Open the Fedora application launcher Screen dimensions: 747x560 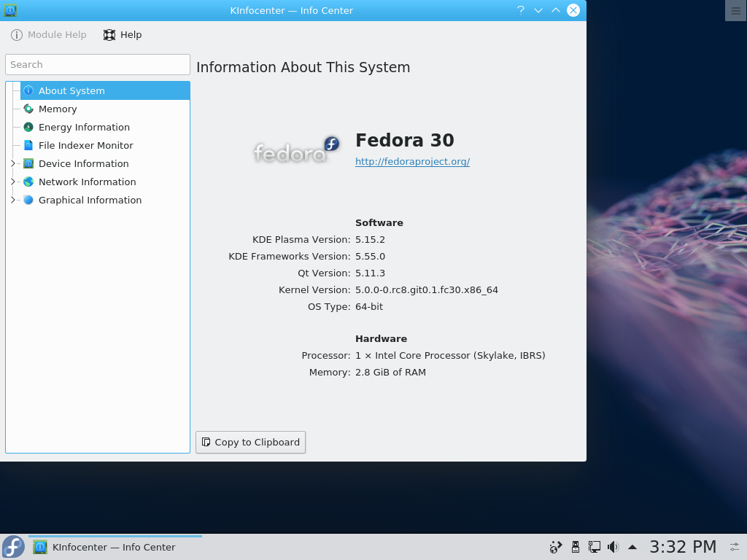click(x=13, y=547)
